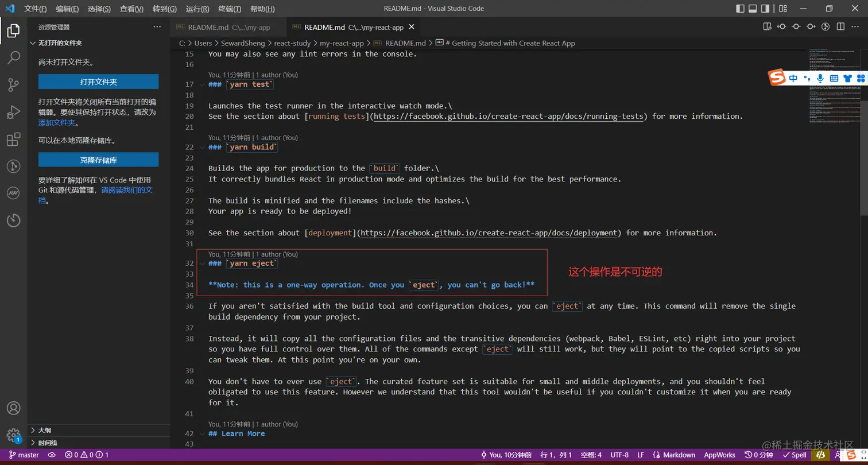
Task: Toggle the primary side bar visibility
Action: [740, 9]
